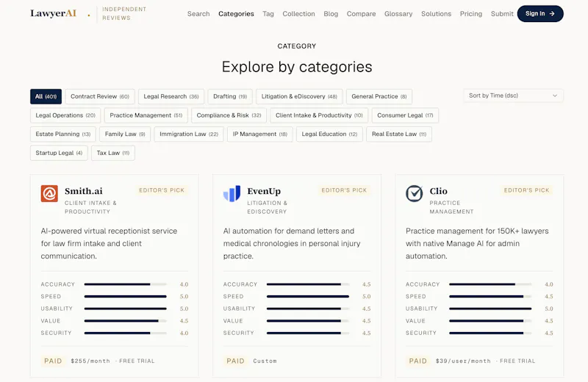
Task: Filter by Contract Review category
Action: click(x=100, y=96)
